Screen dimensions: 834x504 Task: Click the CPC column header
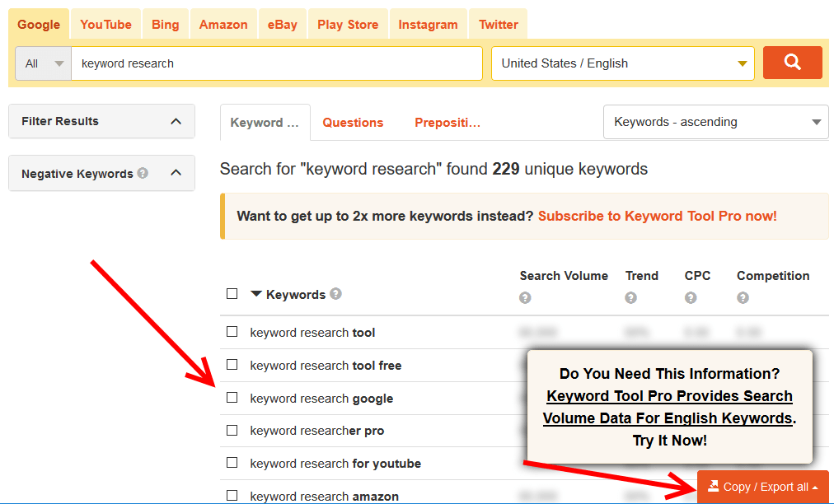tap(697, 276)
